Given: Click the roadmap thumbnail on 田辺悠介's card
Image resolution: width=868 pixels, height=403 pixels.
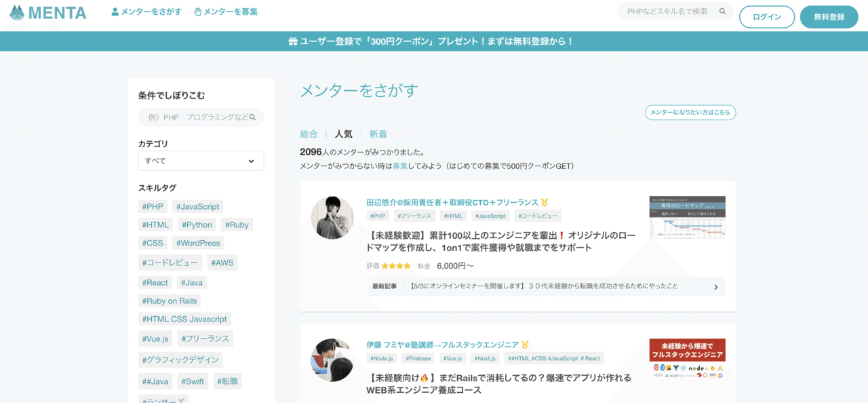Looking at the screenshot, I should tap(688, 217).
